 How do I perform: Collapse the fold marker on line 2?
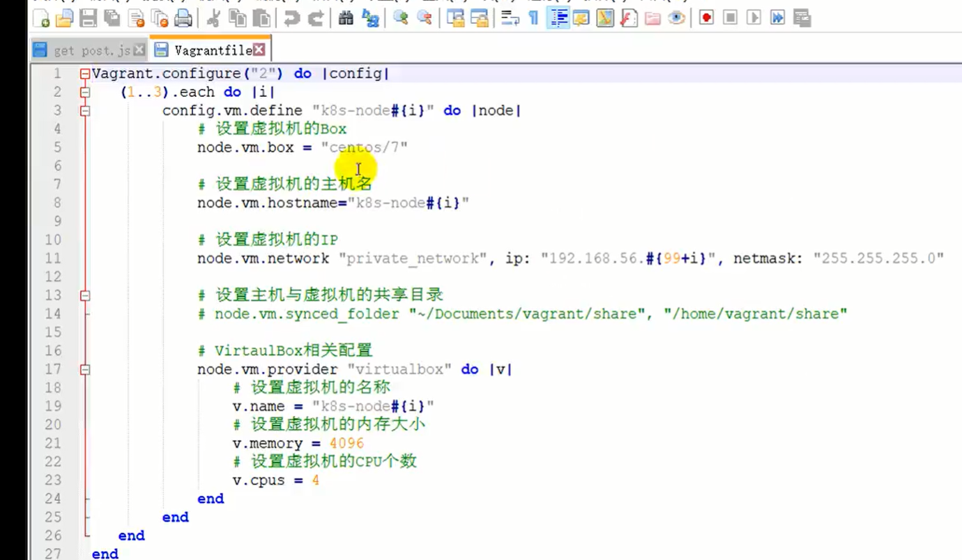pos(85,92)
